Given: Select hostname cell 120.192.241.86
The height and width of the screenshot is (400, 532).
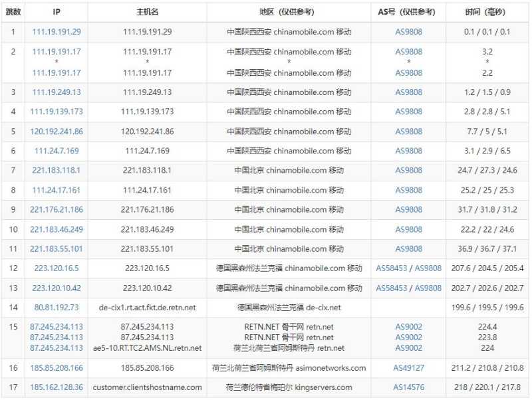Looking at the screenshot, I should (147, 132).
